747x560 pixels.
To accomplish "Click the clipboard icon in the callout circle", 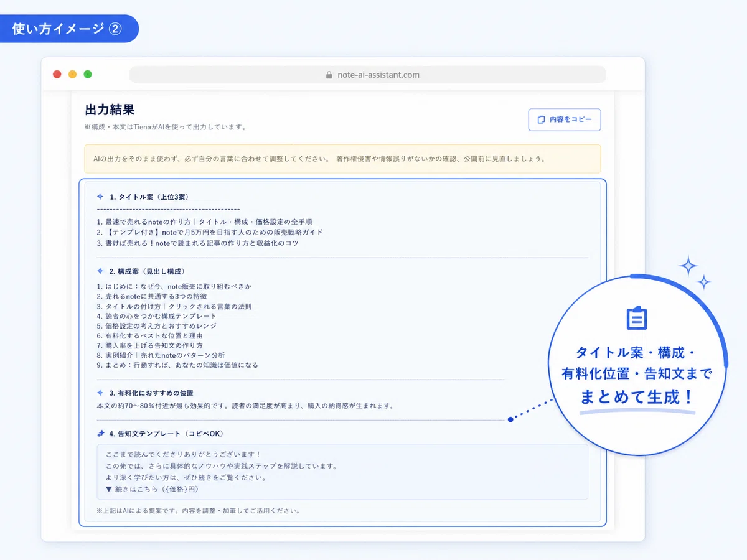I will click(x=637, y=318).
